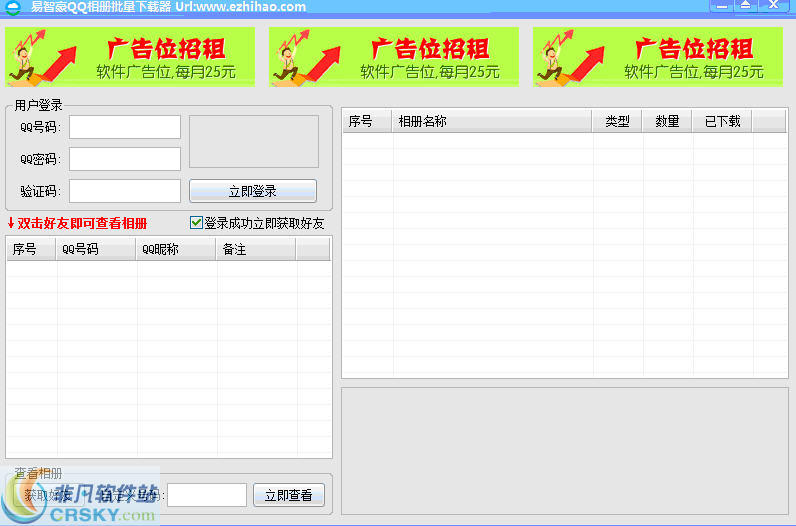Sort friends list by QQ昵称 column
This screenshot has height=526, width=796.
pyautogui.click(x=176, y=249)
